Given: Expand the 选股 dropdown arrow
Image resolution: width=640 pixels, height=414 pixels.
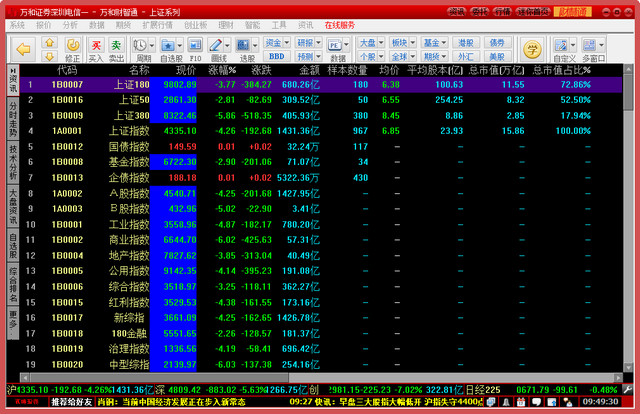Looking at the screenshot, I should coord(255,45).
